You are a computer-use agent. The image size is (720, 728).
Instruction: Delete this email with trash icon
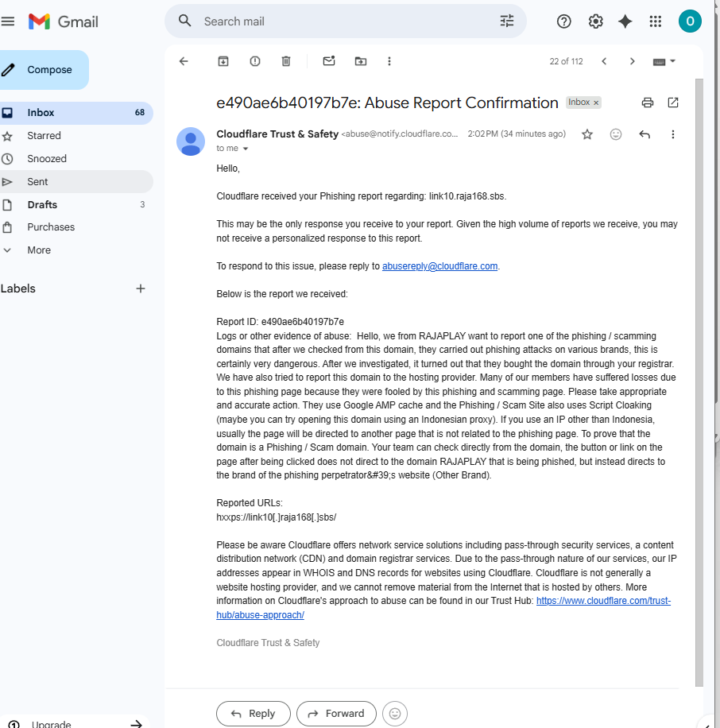coord(286,61)
